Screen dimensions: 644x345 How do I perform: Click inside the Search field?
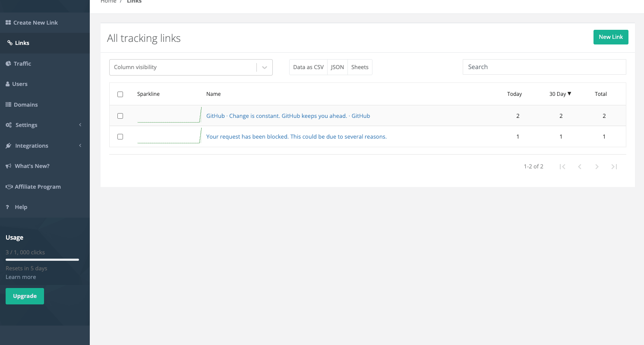click(544, 67)
